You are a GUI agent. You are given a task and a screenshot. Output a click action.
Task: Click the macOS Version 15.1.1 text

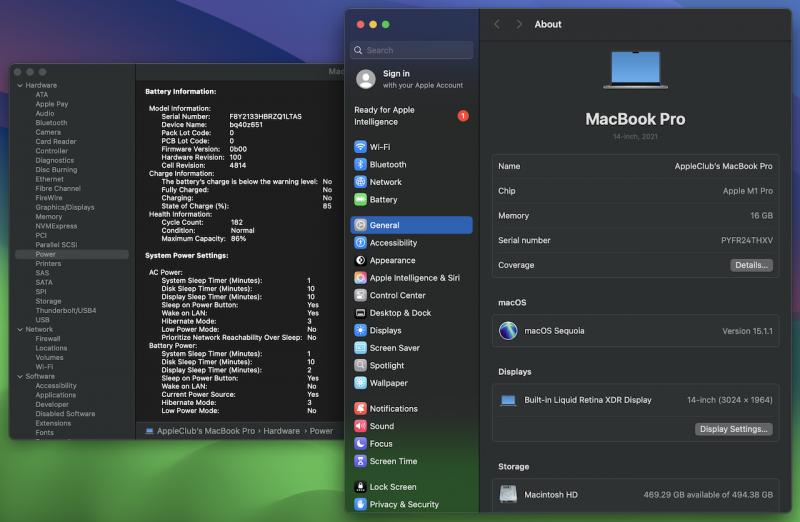click(747, 331)
